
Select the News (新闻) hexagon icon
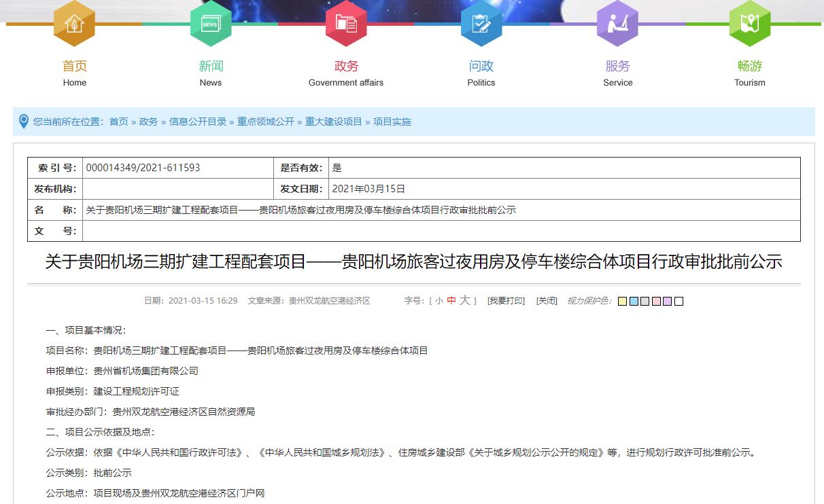(x=210, y=22)
